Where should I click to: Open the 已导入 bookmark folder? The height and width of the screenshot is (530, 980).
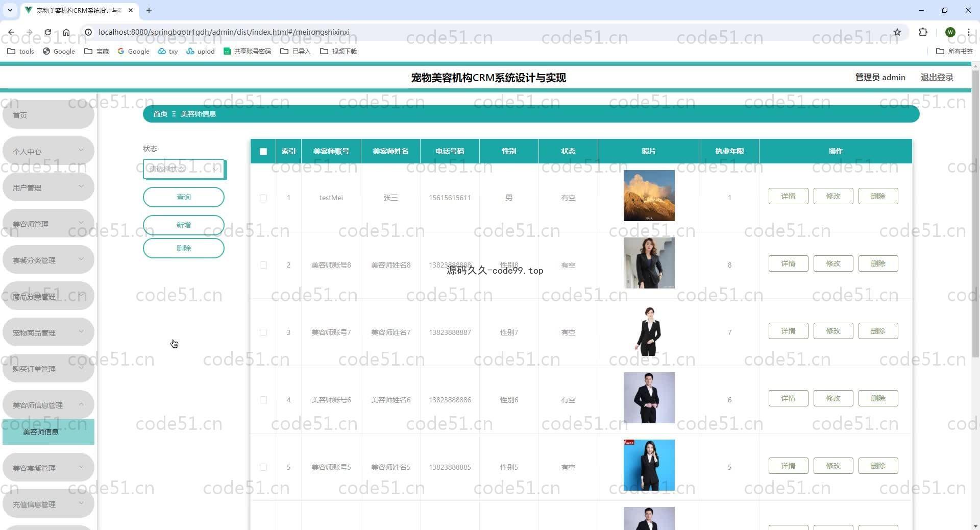pyautogui.click(x=296, y=51)
